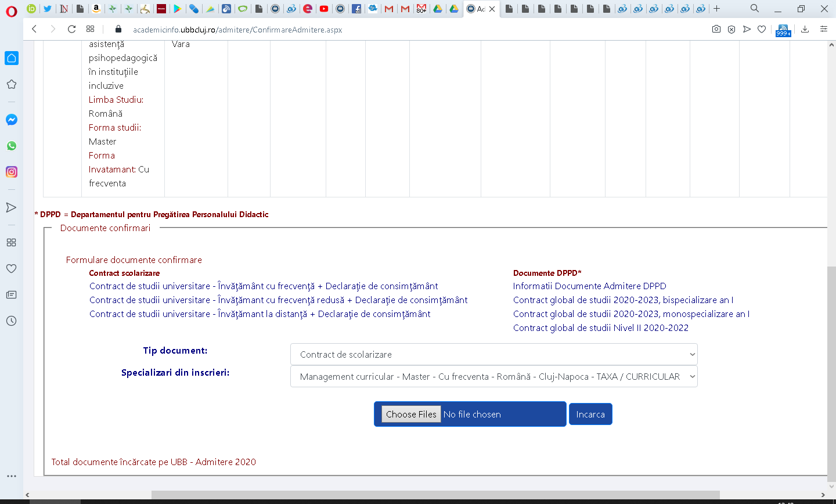The width and height of the screenshot is (836, 504).
Task: Click Choose Files to pick a document
Action: pos(411,414)
